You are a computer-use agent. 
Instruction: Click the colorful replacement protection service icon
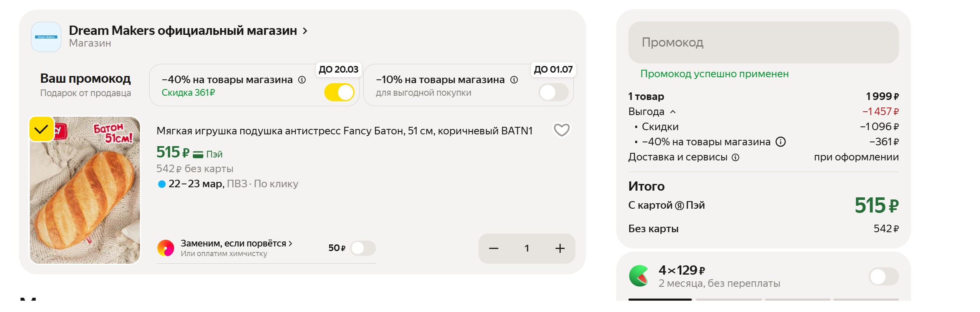click(166, 248)
